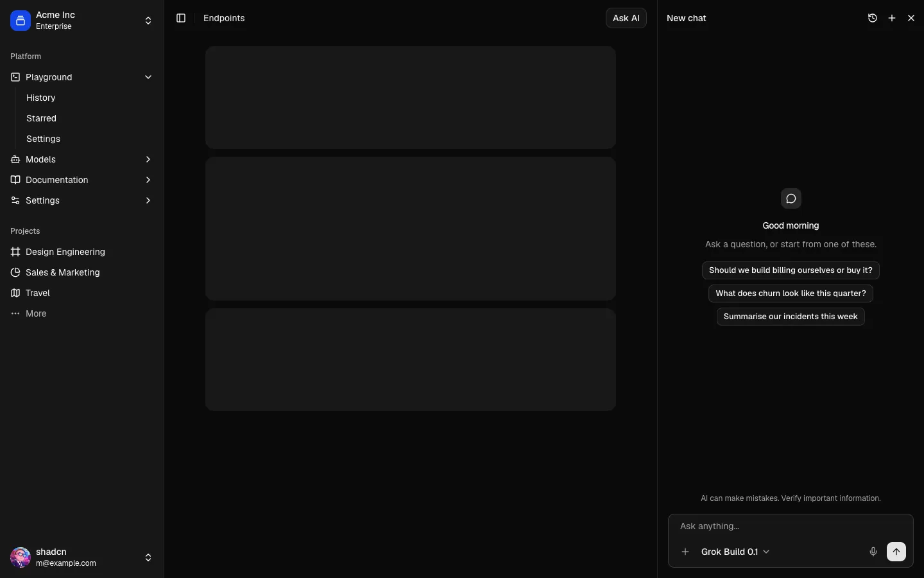Click the Documentation book icon
The width and height of the screenshot is (924, 578).
[x=15, y=180]
